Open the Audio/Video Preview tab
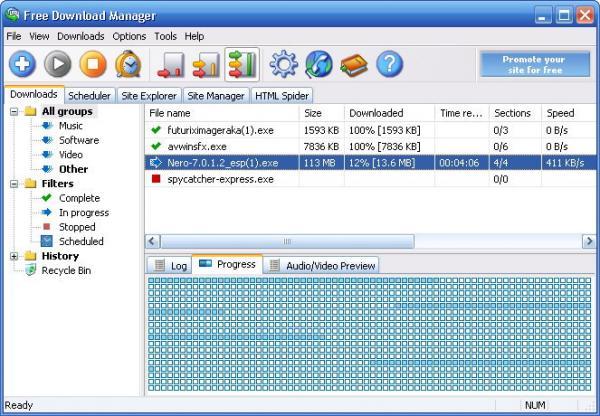This screenshot has width=600, height=416. 321,265
